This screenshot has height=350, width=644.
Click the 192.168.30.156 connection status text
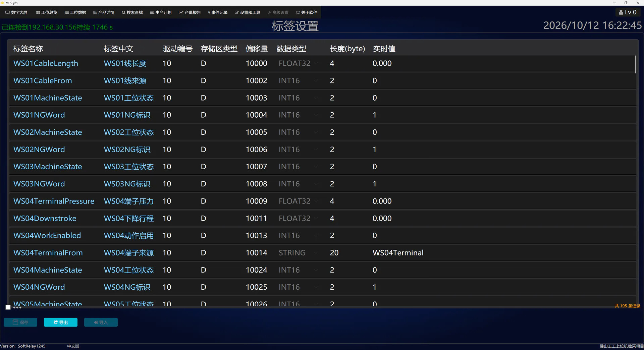pyautogui.click(x=57, y=27)
